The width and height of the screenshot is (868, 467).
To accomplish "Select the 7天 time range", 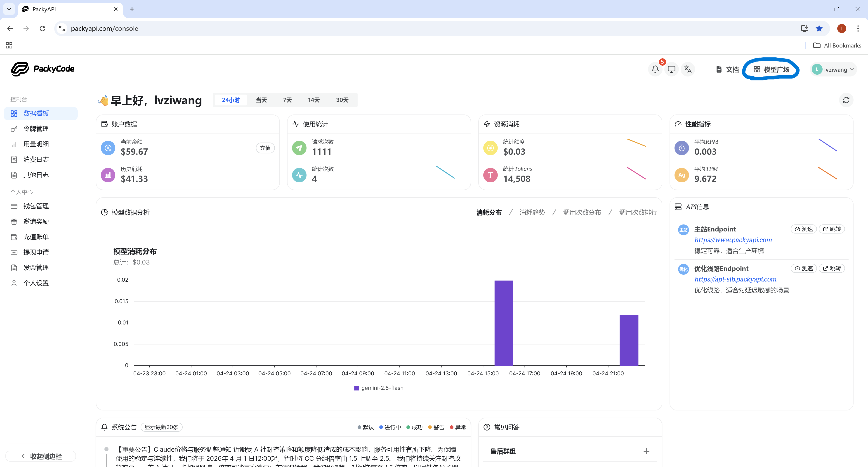I will coord(287,100).
